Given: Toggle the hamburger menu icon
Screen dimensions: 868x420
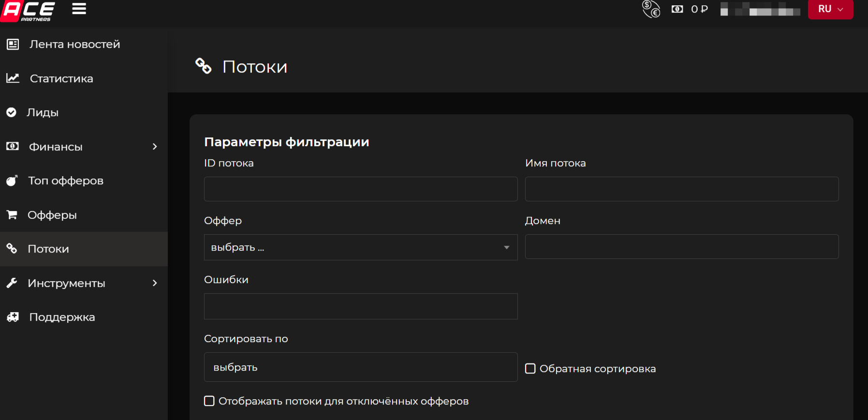Looking at the screenshot, I should pos(79,9).
